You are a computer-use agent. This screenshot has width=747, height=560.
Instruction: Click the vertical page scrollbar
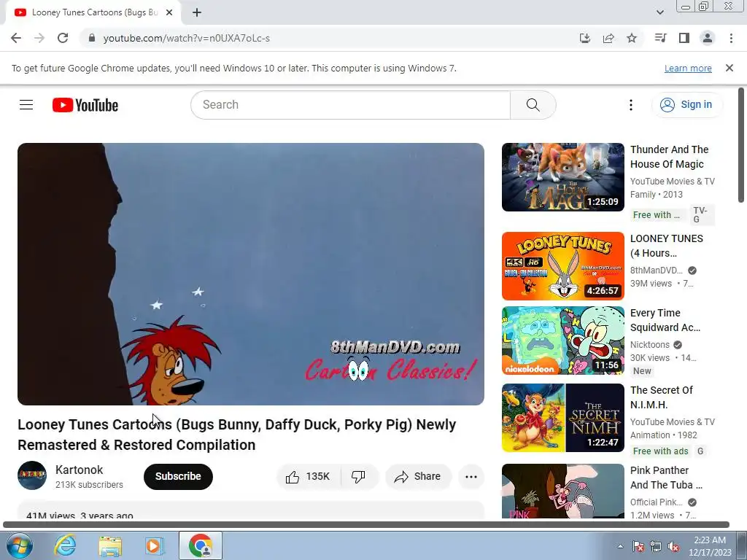click(741, 145)
